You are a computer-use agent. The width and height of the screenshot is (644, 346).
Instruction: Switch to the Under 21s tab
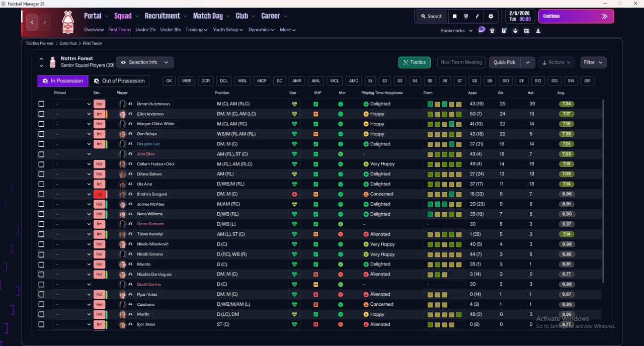coord(145,30)
